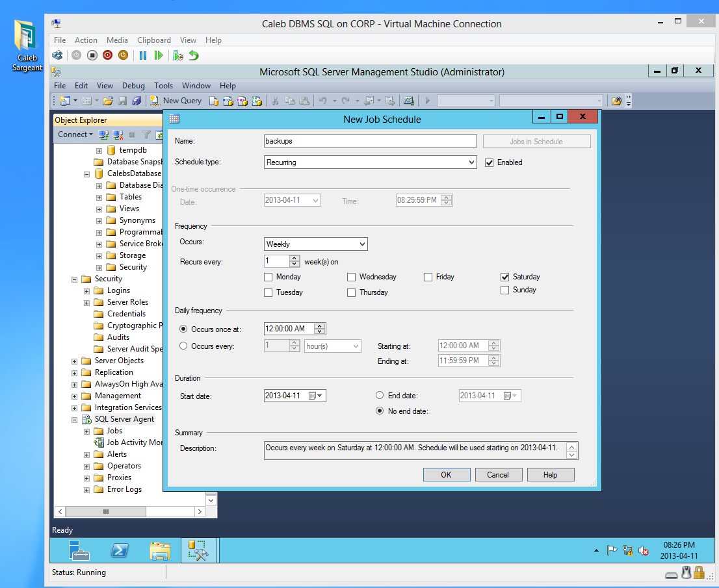This screenshot has width=719, height=588.
Task: Toggle the Enabled checkbox
Action: (x=490, y=162)
